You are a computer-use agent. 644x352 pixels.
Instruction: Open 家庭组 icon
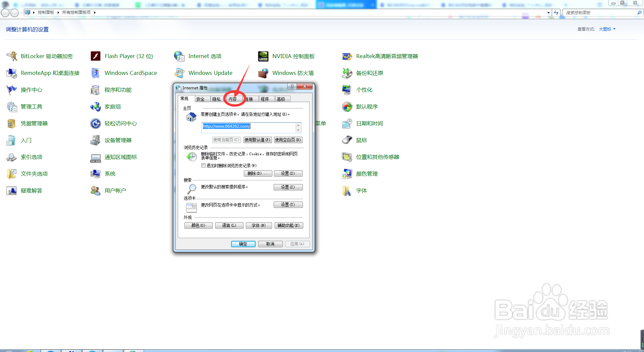pos(96,106)
